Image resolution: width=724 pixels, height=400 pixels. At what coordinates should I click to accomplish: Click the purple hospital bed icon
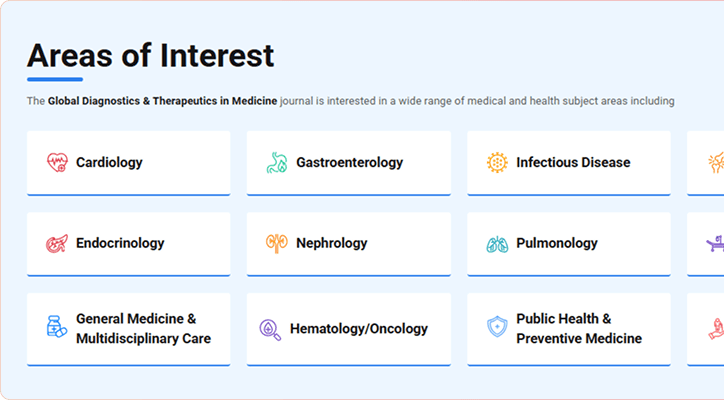716,243
